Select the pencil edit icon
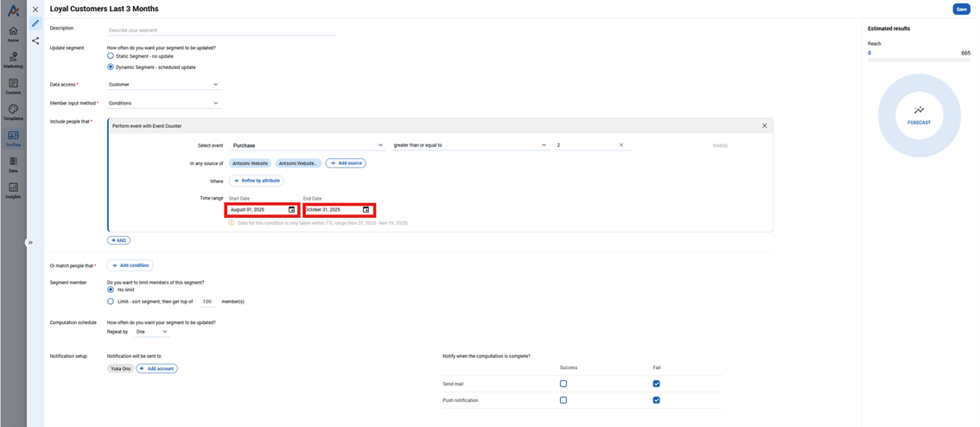Viewport: 980px width, 427px height. 35,23
